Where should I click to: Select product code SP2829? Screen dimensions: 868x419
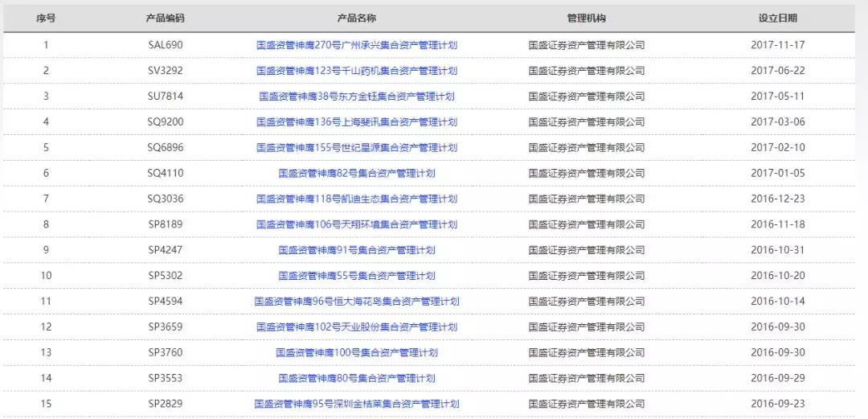(x=165, y=404)
